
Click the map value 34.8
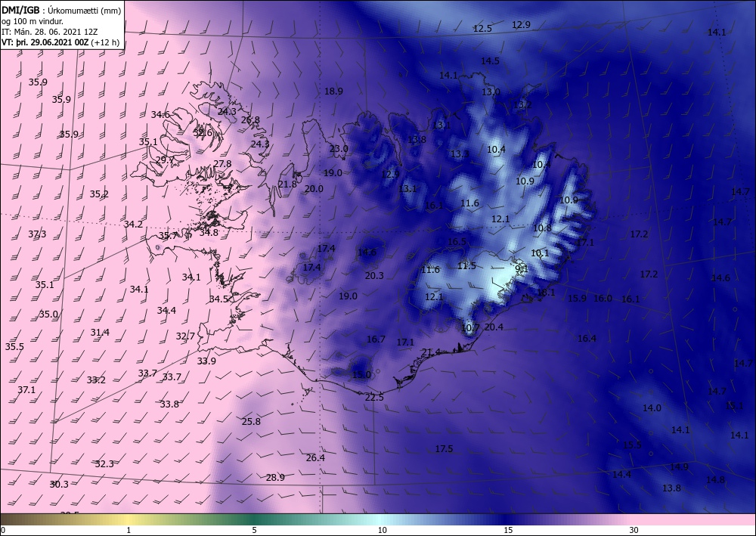click(209, 232)
